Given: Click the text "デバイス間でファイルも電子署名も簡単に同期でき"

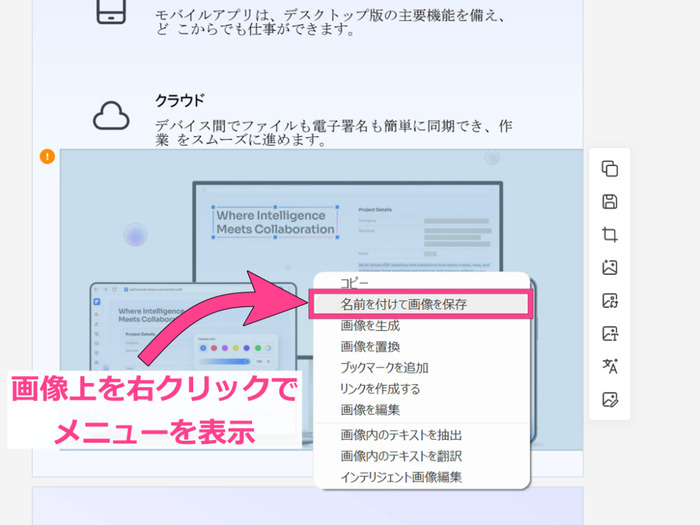Looking at the screenshot, I should pos(320,126).
